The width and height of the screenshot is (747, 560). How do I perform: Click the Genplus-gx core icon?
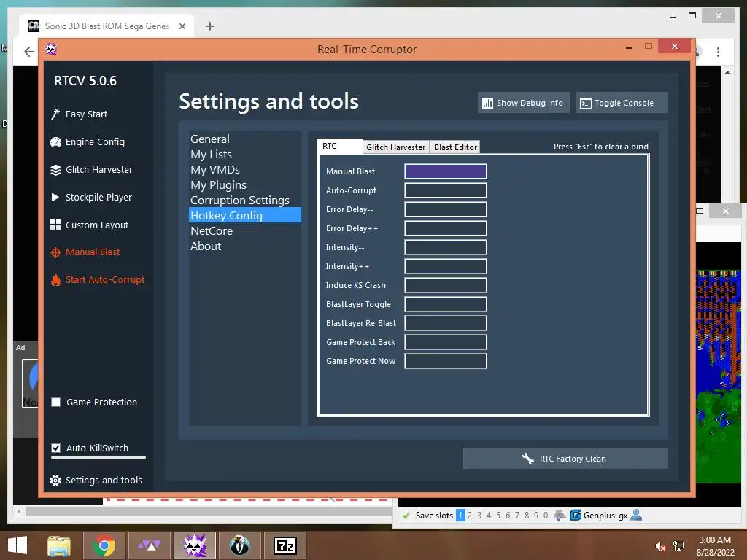click(576, 516)
